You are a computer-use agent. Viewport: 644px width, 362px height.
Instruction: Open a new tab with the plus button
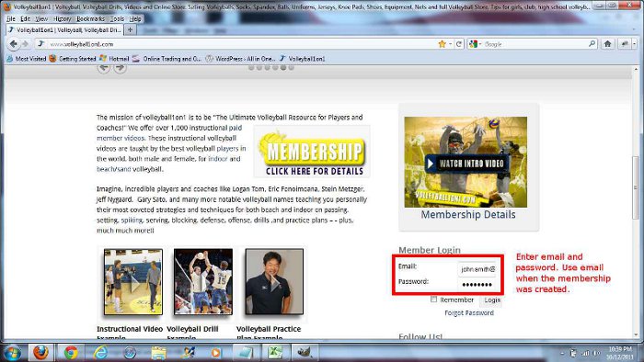[x=130, y=30]
